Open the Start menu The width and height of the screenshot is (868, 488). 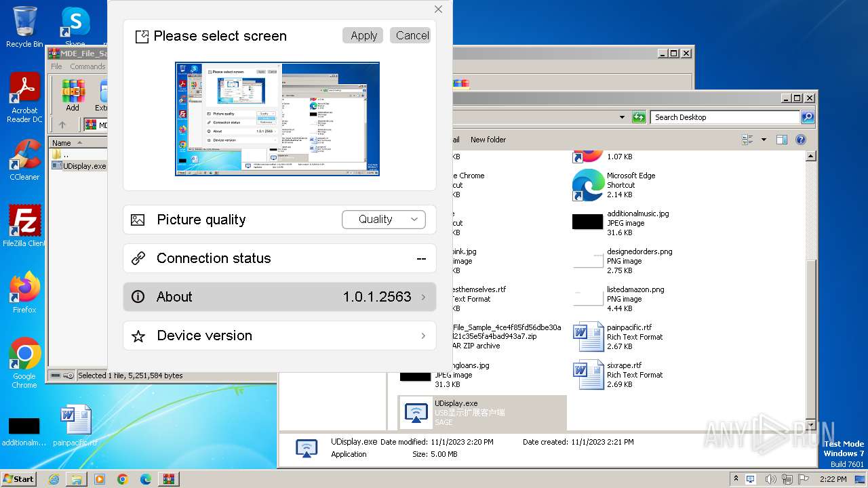pos(18,479)
